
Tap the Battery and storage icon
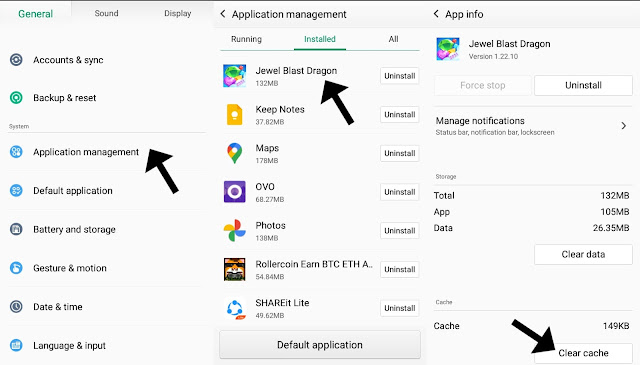(16, 229)
